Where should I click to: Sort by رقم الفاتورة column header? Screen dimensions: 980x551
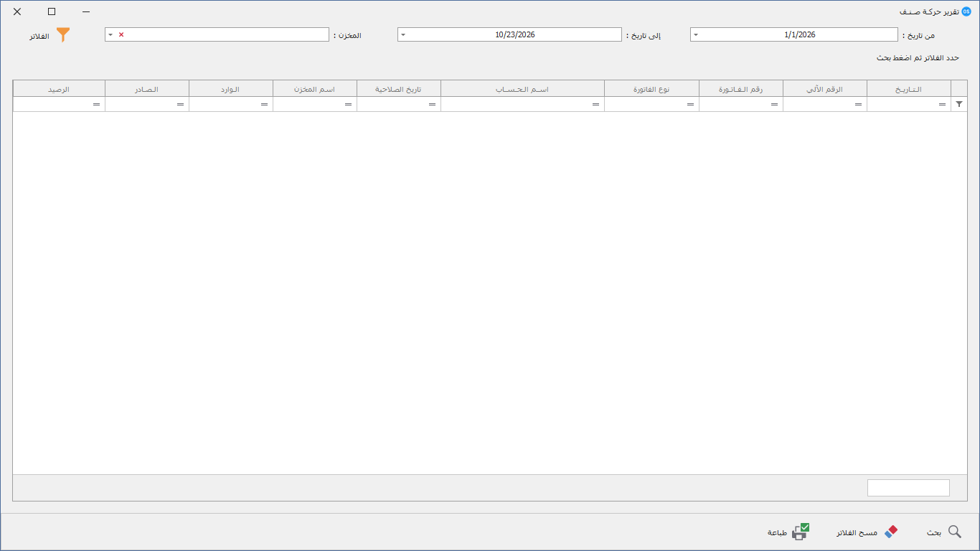[741, 89]
